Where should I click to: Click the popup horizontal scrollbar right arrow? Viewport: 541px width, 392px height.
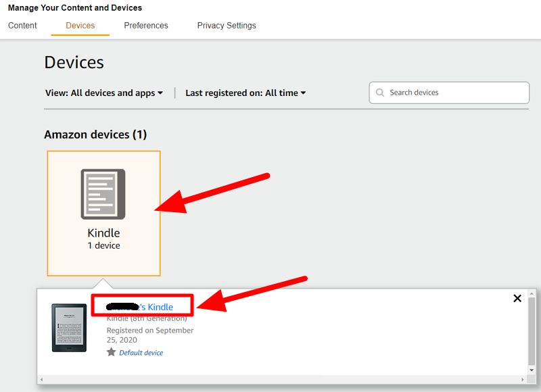pos(523,380)
